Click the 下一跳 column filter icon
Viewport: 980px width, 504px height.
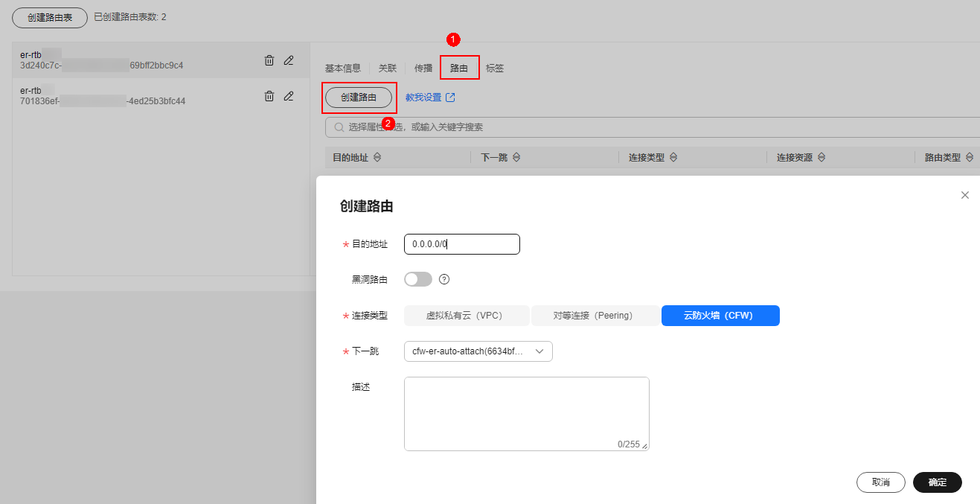point(516,158)
